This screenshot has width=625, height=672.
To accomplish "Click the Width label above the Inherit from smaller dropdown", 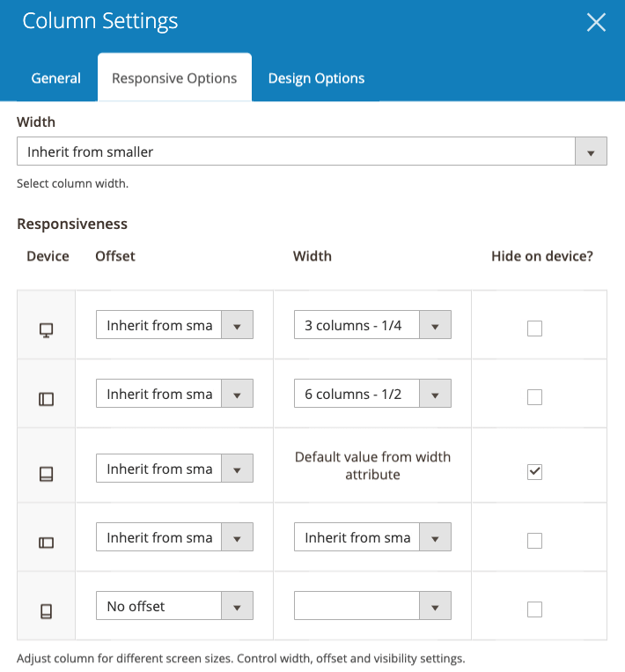I will point(36,122).
